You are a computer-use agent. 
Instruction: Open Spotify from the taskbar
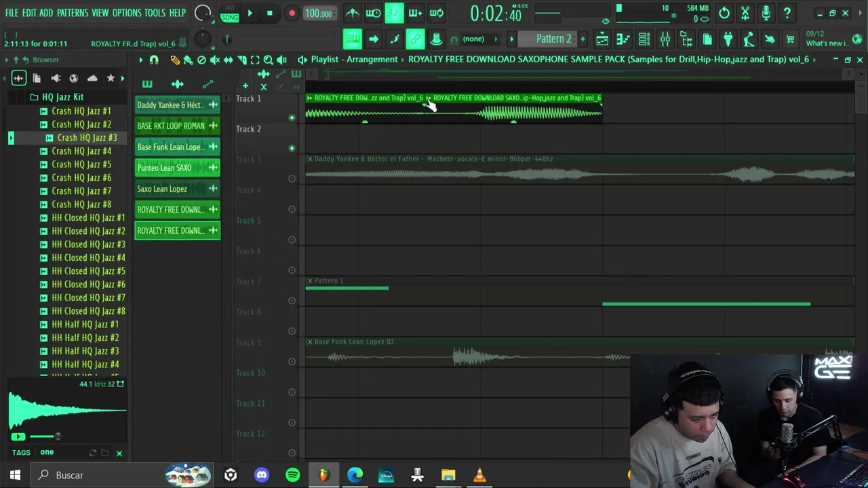pos(293,475)
